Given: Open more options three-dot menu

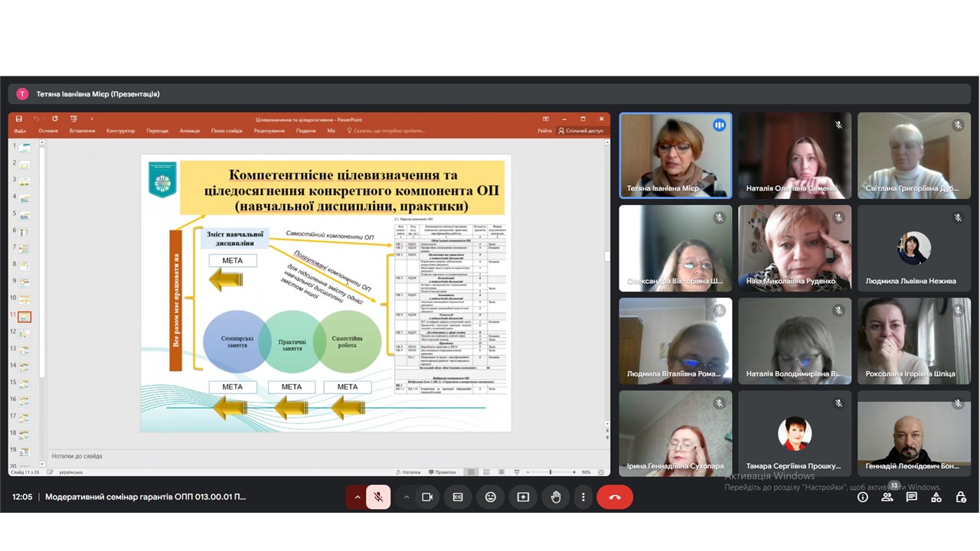Looking at the screenshot, I should tap(583, 497).
